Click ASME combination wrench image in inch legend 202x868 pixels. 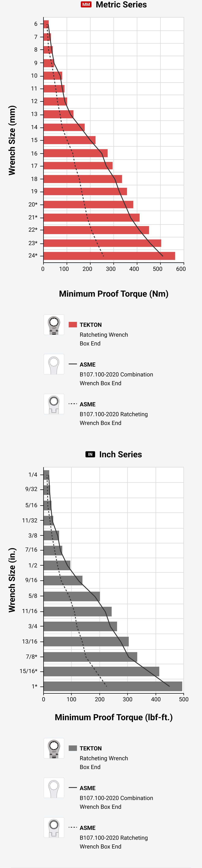pyautogui.click(x=54, y=788)
